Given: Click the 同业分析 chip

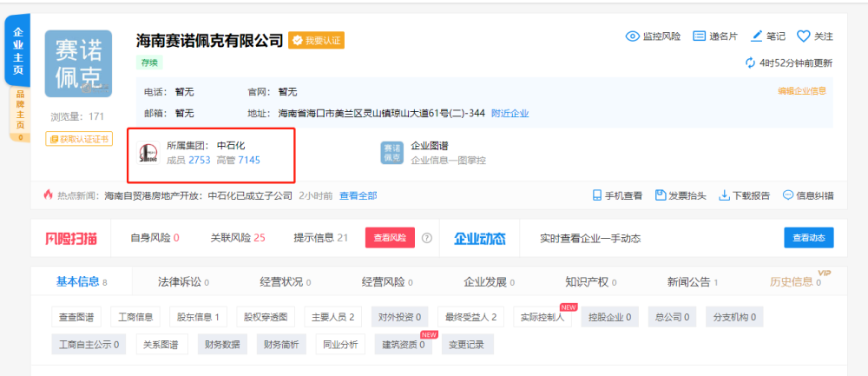Looking at the screenshot, I should (340, 345).
